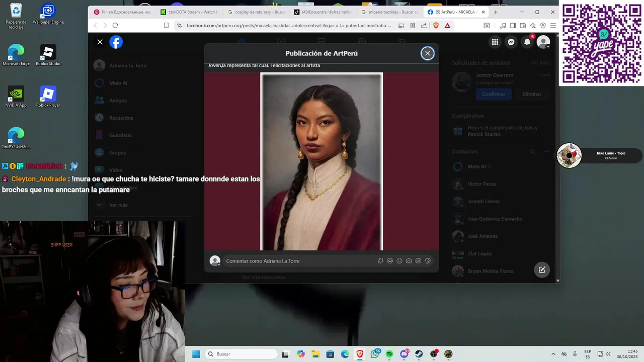Start a new message with compose button
The image size is (644, 362).
542,270
